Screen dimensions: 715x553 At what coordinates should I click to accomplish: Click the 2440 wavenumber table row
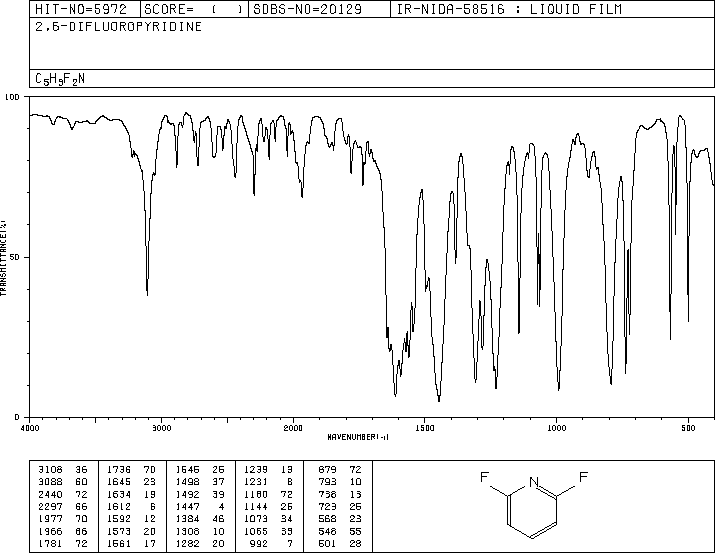point(62,494)
